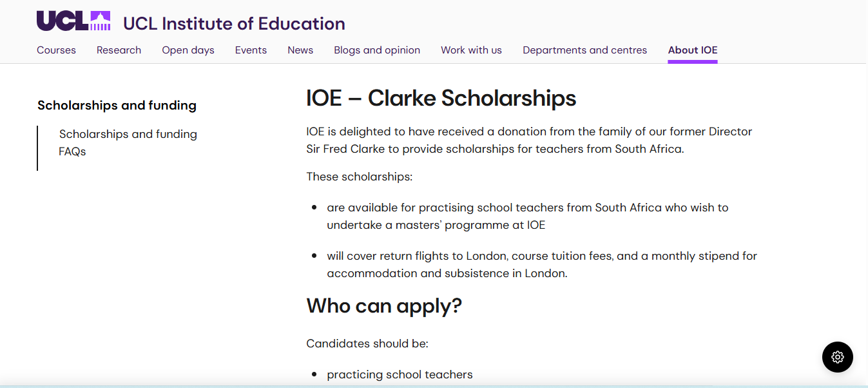
Task: Click the UCL logo icon
Action: tap(73, 20)
